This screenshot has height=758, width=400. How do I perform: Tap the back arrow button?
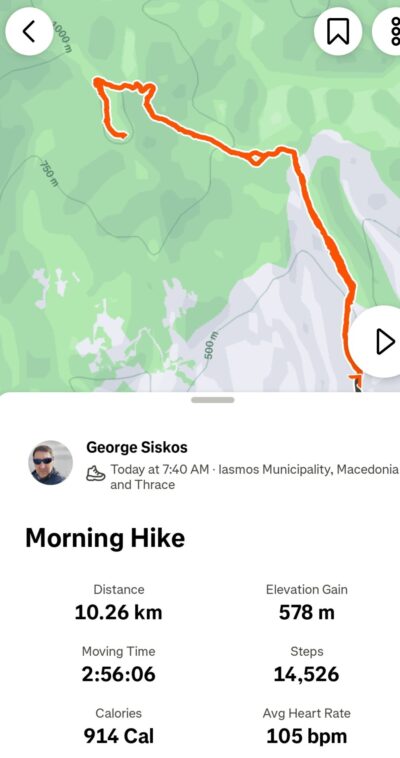(x=29, y=31)
